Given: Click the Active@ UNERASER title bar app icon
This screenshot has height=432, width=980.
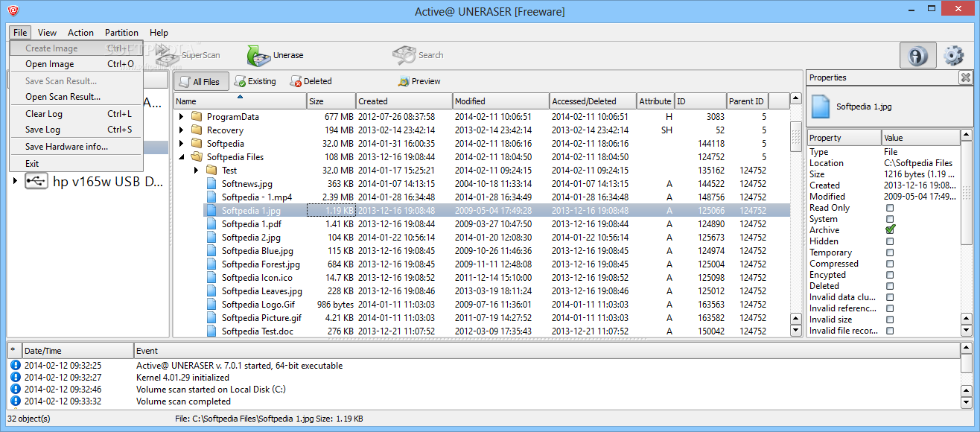Looking at the screenshot, I should pos(13,10).
